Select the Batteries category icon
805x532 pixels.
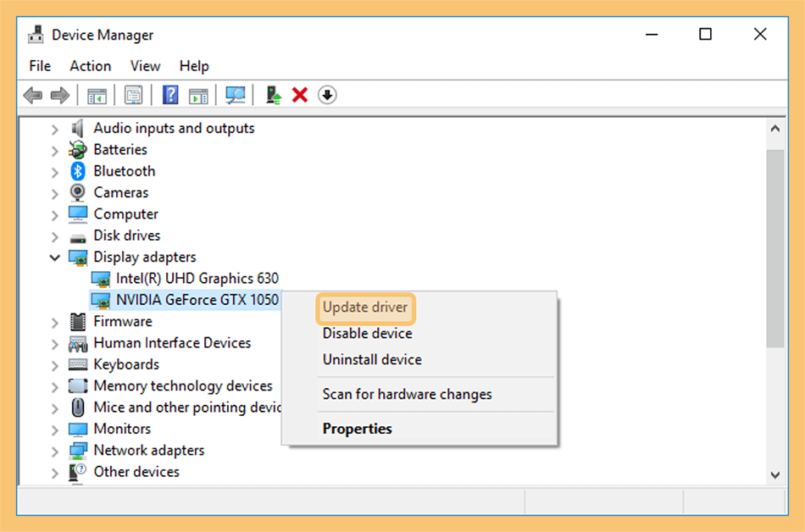[x=77, y=150]
